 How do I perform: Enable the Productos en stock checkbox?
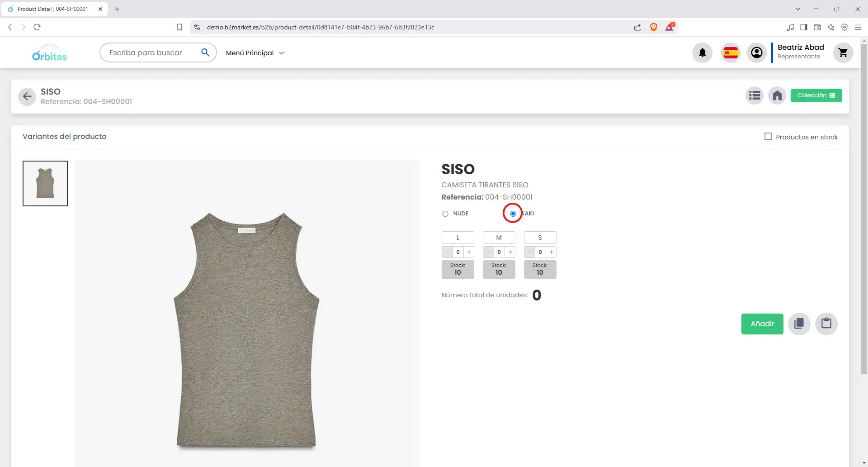point(768,137)
